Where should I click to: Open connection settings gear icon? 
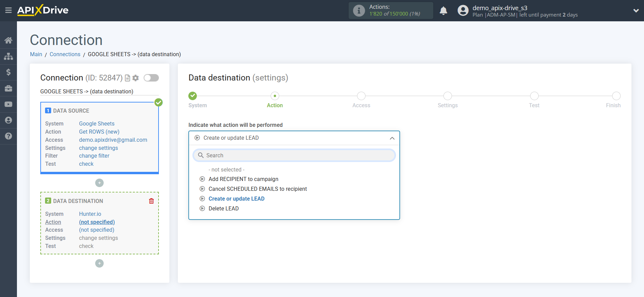coord(136,78)
